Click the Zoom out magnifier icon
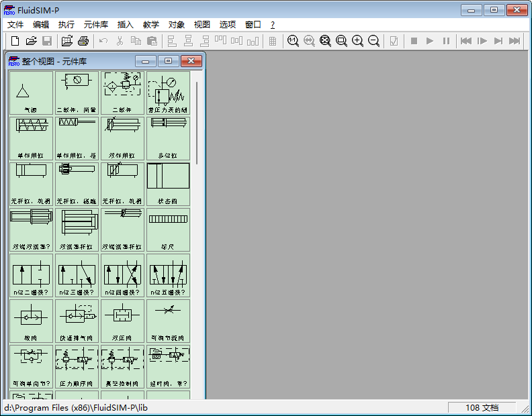532x416 pixels. 374,41
